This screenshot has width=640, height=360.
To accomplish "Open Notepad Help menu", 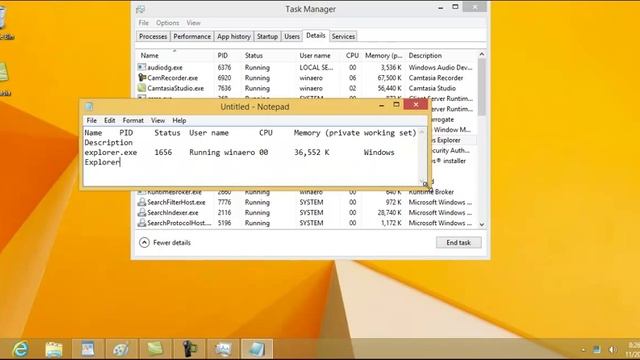I will (x=179, y=120).
